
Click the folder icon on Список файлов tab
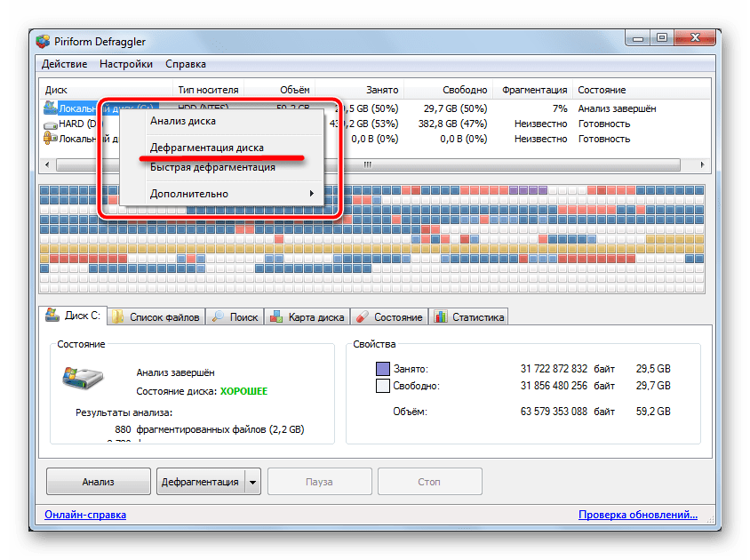pyautogui.click(x=117, y=316)
